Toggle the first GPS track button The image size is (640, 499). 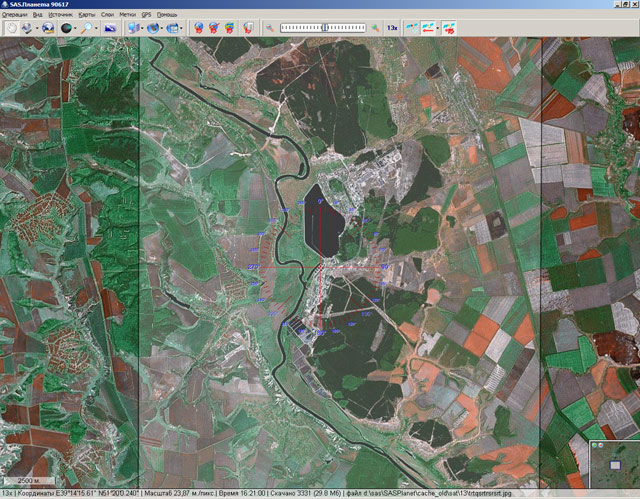pyautogui.click(x=410, y=29)
